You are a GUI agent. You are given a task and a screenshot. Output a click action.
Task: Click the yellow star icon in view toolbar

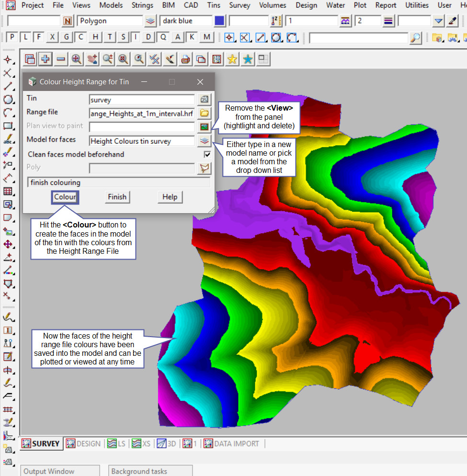(232, 59)
